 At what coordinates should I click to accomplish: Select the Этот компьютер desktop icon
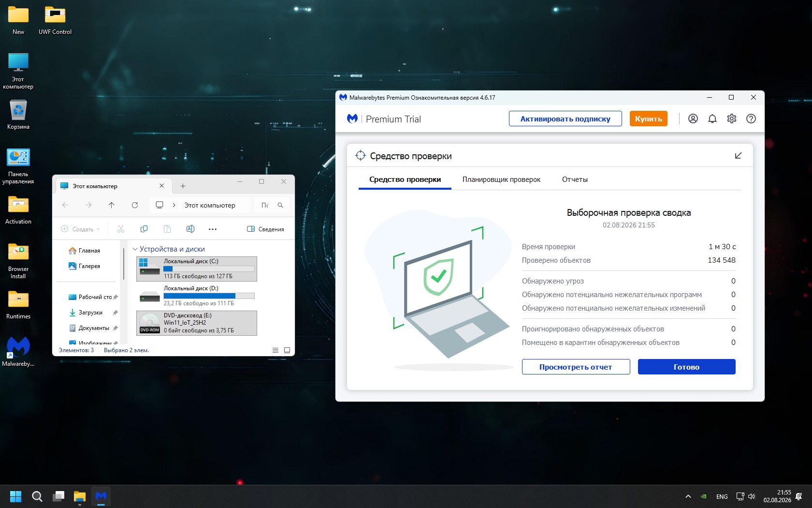coord(18,71)
